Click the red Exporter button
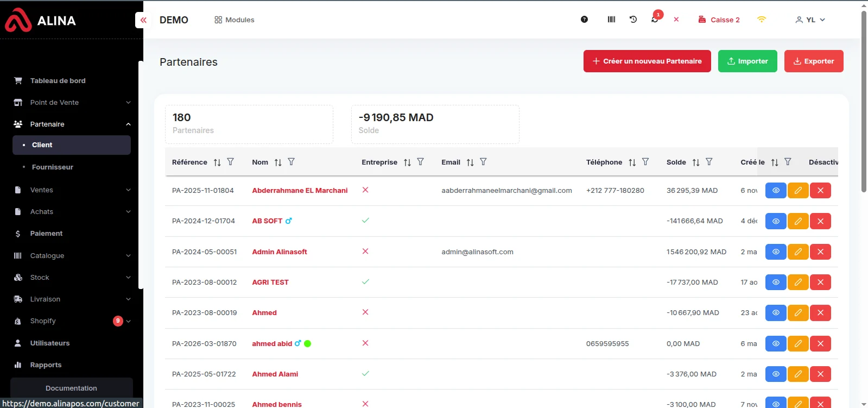 click(x=814, y=61)
